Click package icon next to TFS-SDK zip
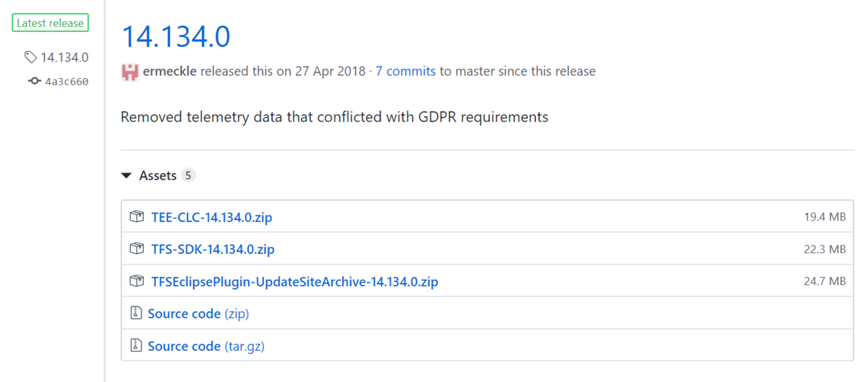The height and width of the screenshot is (382, 868). pos(137,249)
